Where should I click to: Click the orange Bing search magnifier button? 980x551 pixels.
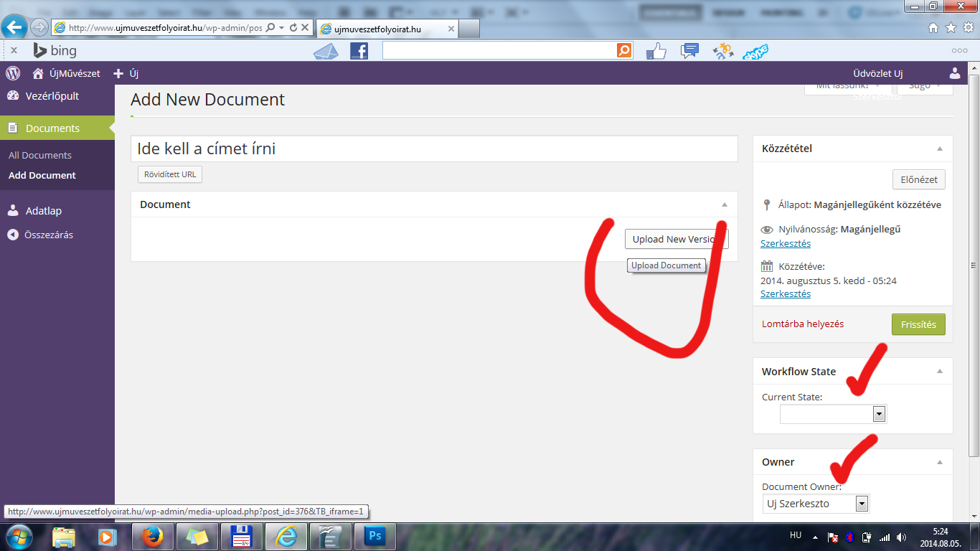click(624, 50)
